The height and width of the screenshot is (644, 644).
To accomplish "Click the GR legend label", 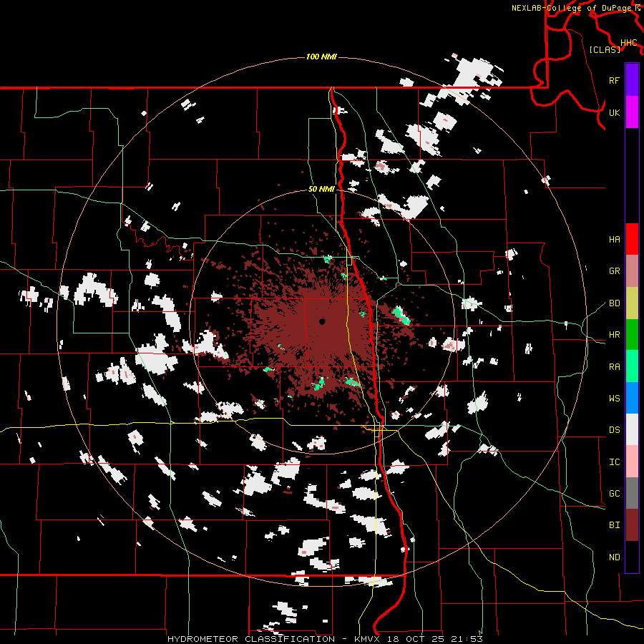I will [615, 271].
